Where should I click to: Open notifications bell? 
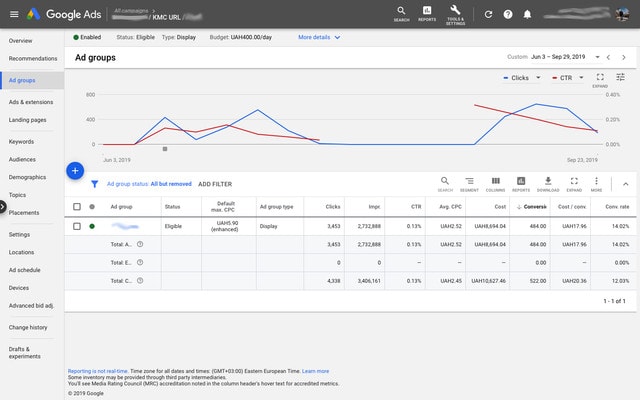pyautogui.click(x=527, y=14)
